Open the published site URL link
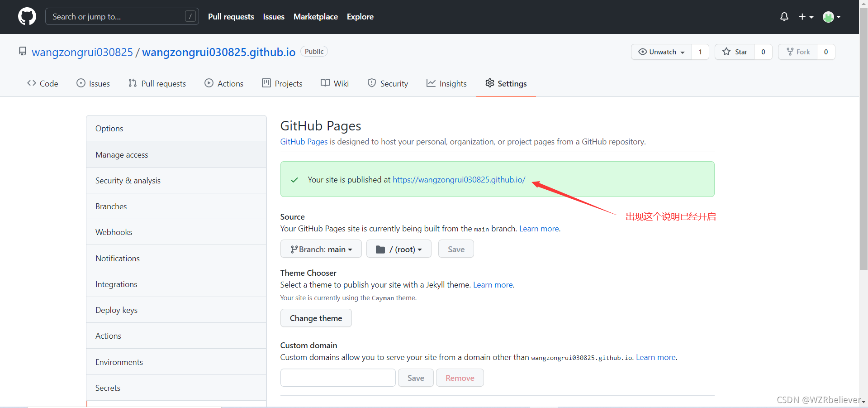Screen dimensions: 868x408 pyautogui.click(x=459, y=180)
